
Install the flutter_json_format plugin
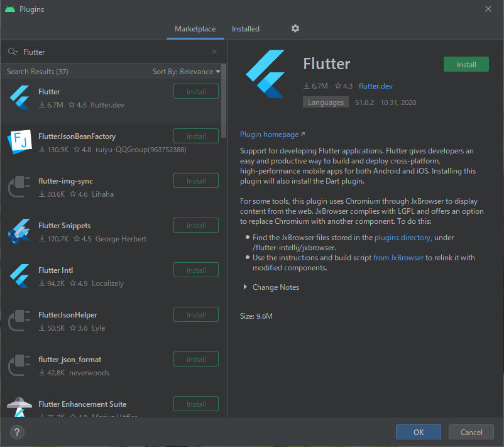coord(196,360)
